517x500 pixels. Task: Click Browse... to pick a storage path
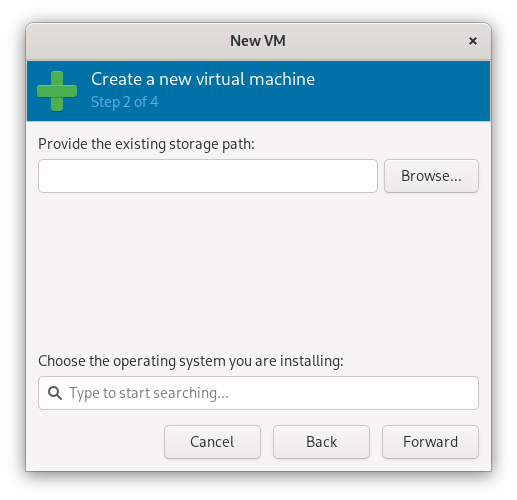point(431,176)
